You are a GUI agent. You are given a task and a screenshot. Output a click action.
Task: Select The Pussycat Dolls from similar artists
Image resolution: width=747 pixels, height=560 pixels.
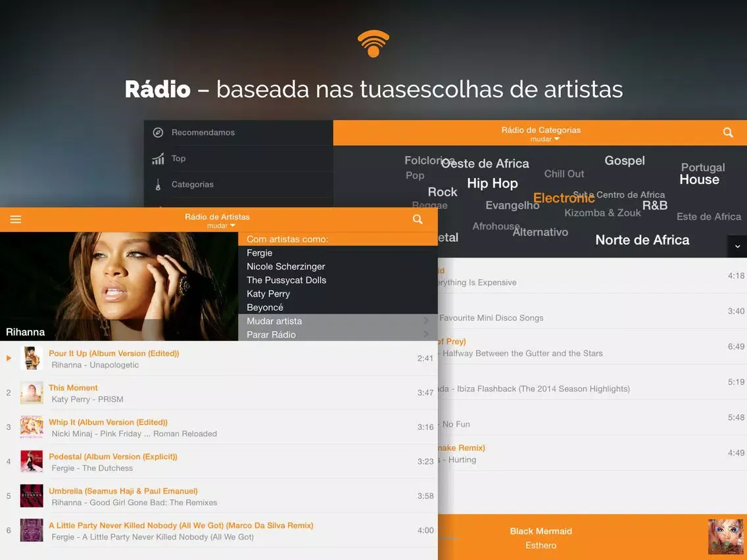[286, 280]
